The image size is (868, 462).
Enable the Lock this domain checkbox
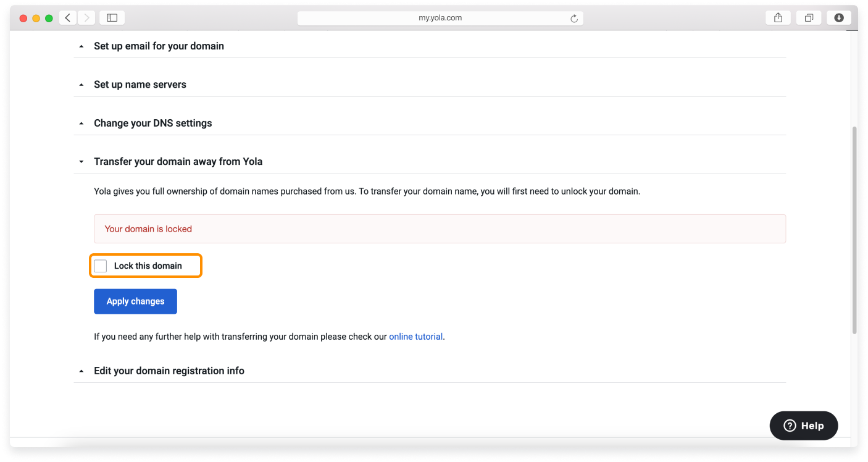pyautogui.click(x=101, y=266)
